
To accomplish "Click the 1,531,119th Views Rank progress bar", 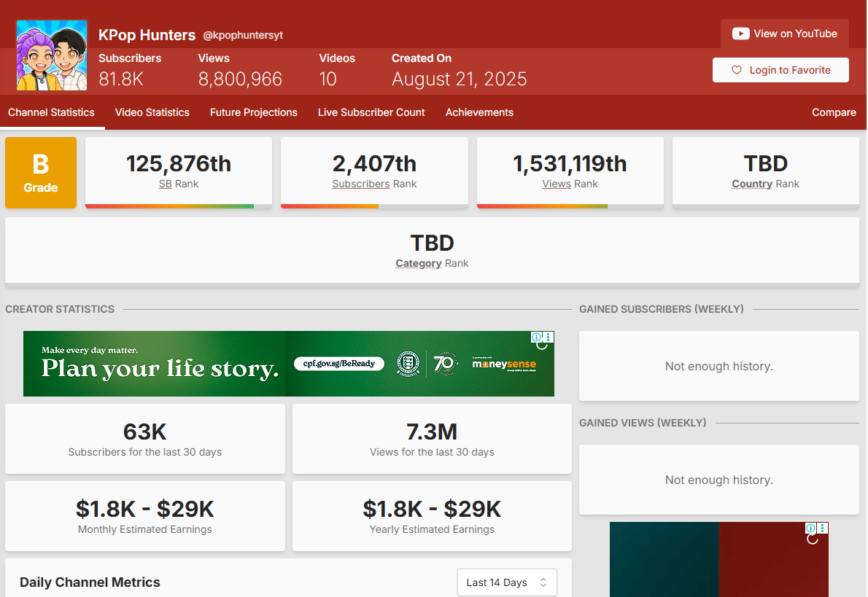I will 570,206.
